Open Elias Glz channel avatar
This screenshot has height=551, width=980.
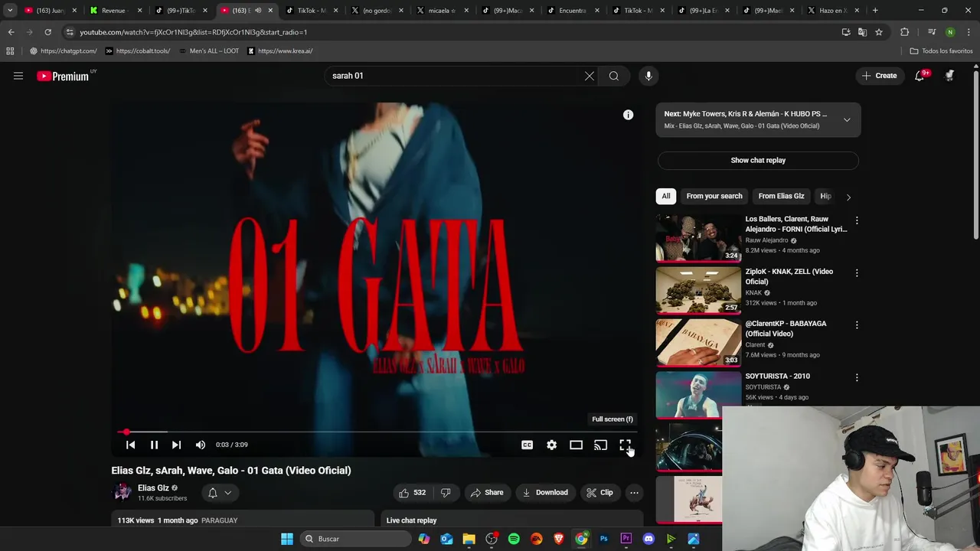click(122, 492)
